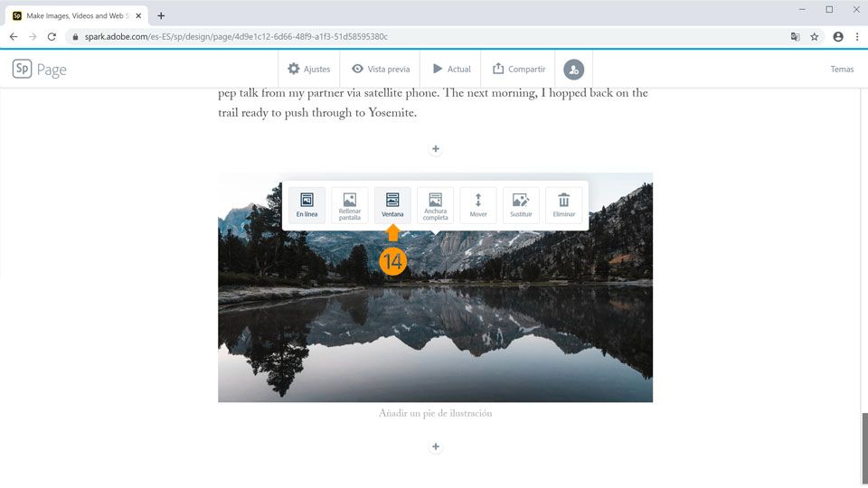Delete the image with Eliminar

pyautogui.click(x=563, y=205)
